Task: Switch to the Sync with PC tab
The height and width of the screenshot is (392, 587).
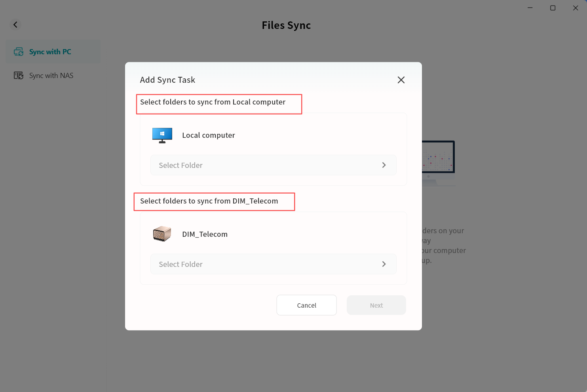Action: pyautogui.click(x=50, y=52)
